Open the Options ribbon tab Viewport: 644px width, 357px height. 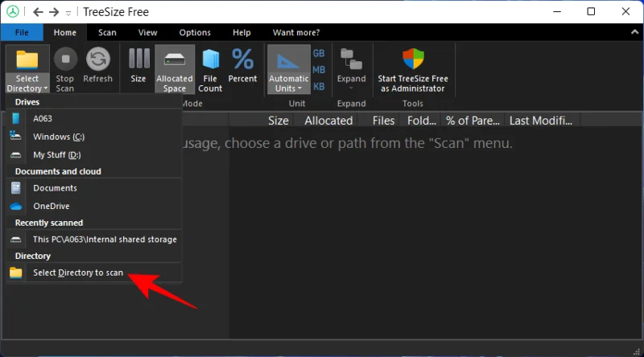195,32
